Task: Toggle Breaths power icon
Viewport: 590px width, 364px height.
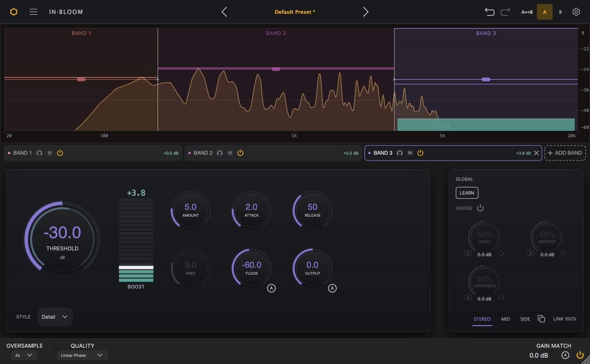Action: 563,253
